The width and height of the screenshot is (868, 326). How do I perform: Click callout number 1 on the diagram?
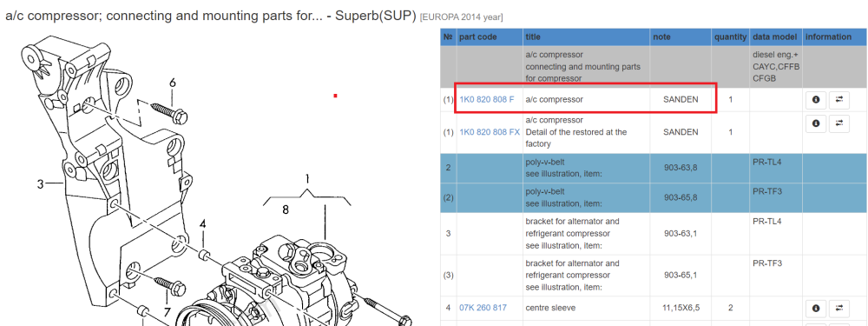tap(307, 178)
